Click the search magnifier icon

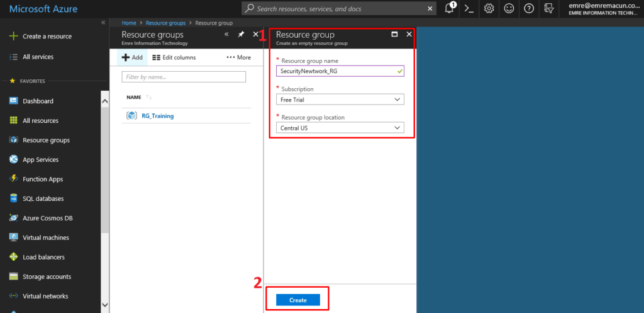click(x=249, y=9)
